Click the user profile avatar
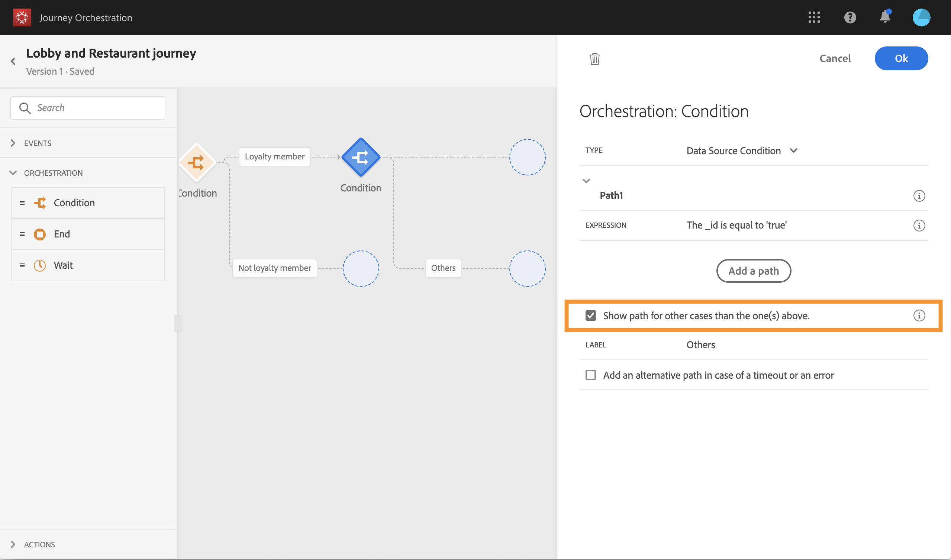 tap(921, 17)
